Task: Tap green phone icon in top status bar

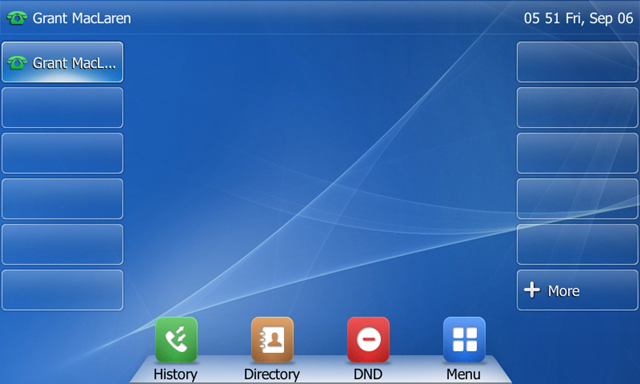Action: coord(17,18)
